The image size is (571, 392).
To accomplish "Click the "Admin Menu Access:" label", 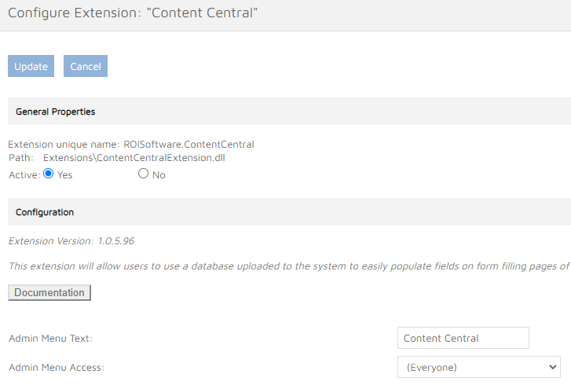I will click(x=57, y=367).
